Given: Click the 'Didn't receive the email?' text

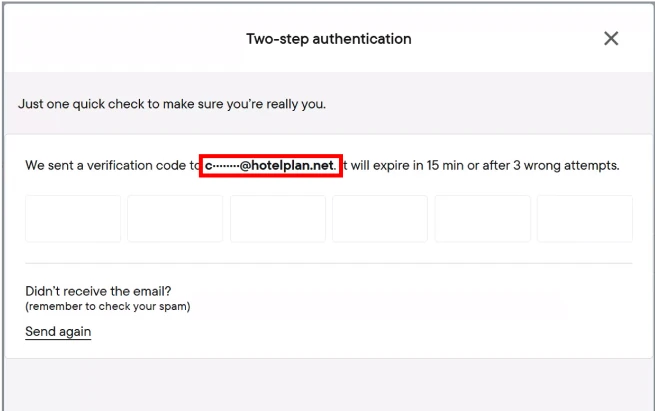Looking at the screenshot, I should (98, 292).
